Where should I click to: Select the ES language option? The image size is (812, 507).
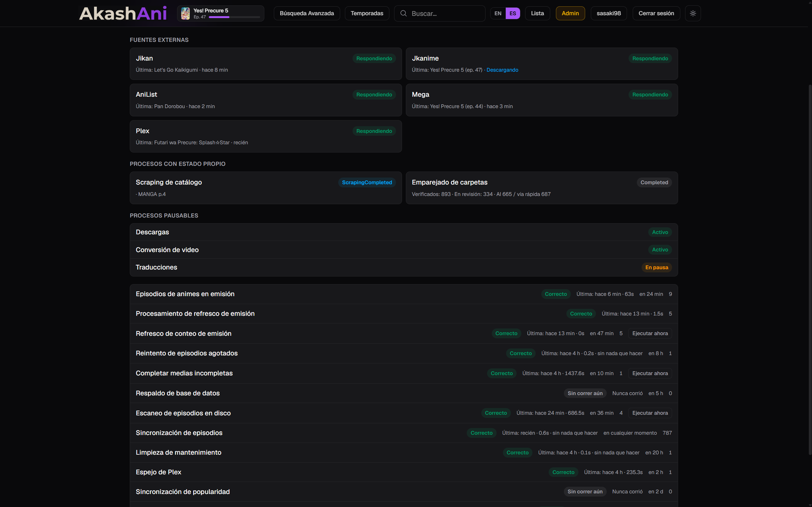[513, 13]
